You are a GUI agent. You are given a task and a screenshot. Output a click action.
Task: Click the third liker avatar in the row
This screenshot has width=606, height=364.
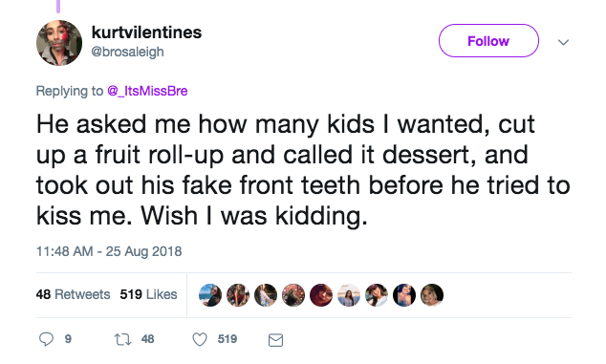[x=266, y=295]
